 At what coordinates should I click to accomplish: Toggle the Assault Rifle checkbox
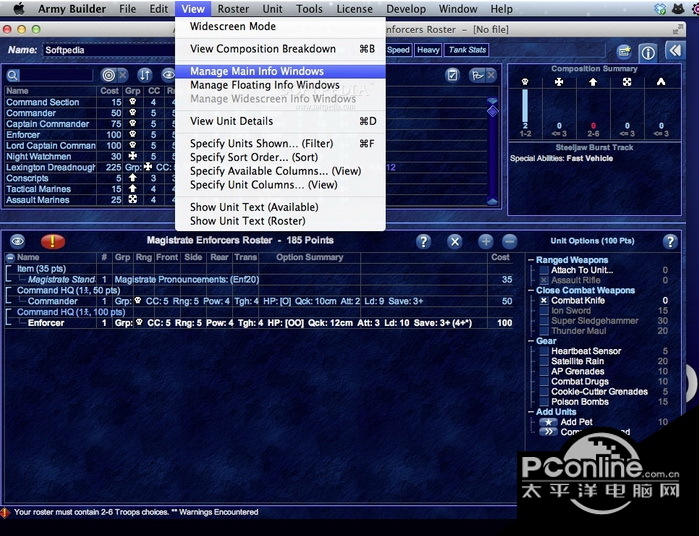point(544,280)
